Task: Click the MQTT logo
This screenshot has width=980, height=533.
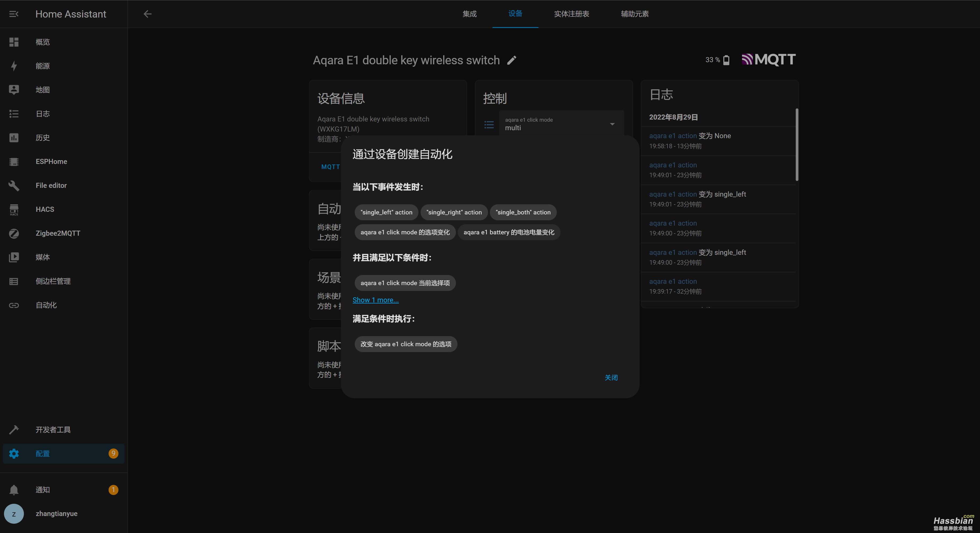Action: pyautogui.click(x=768, y=60)
